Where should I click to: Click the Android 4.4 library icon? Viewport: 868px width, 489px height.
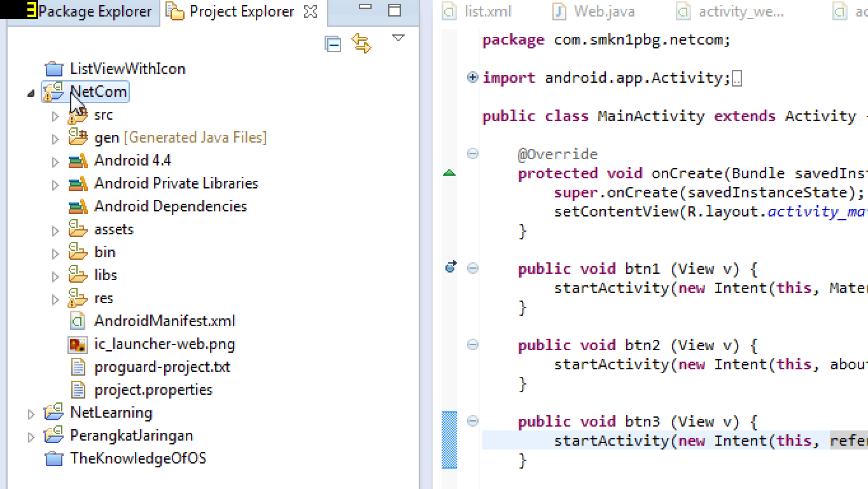(x=78, y=161)
